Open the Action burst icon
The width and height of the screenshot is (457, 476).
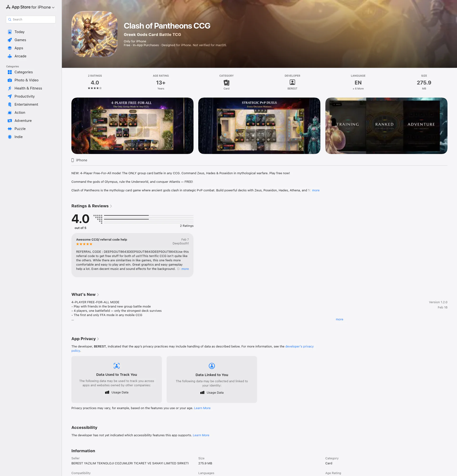click(x=10, y=112)
